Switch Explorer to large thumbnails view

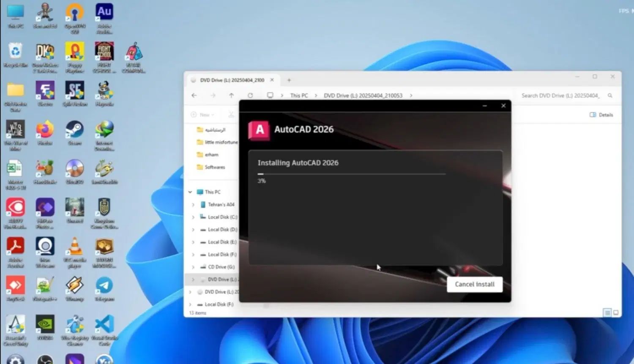point(616,312)
